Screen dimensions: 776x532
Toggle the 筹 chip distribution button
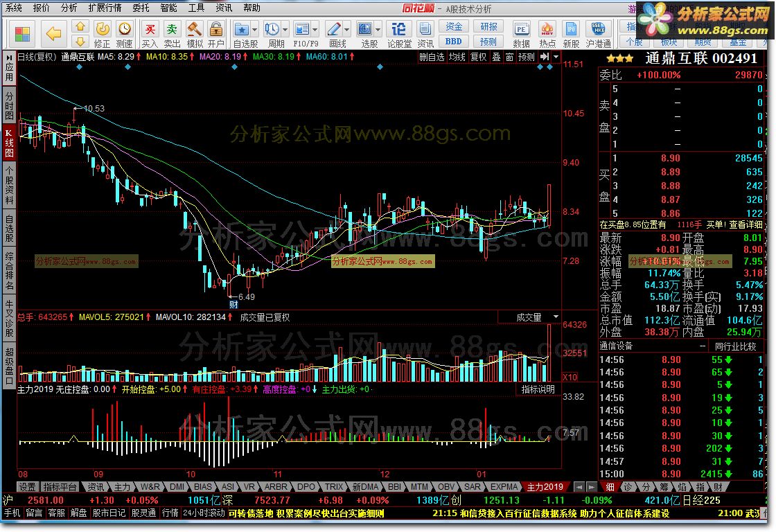664,487
